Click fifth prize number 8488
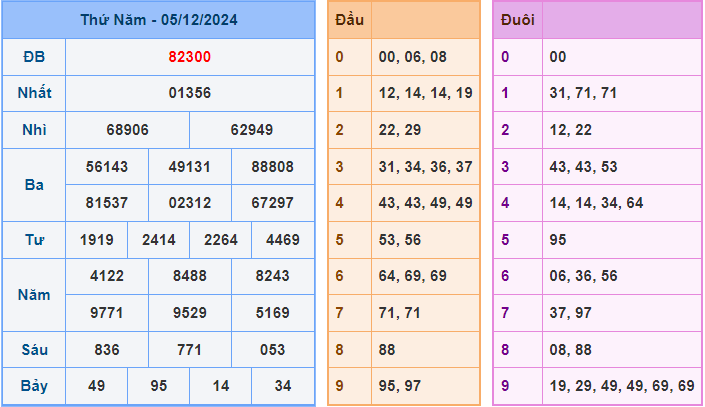The image size is (705, 407). (x=189, y=276)
